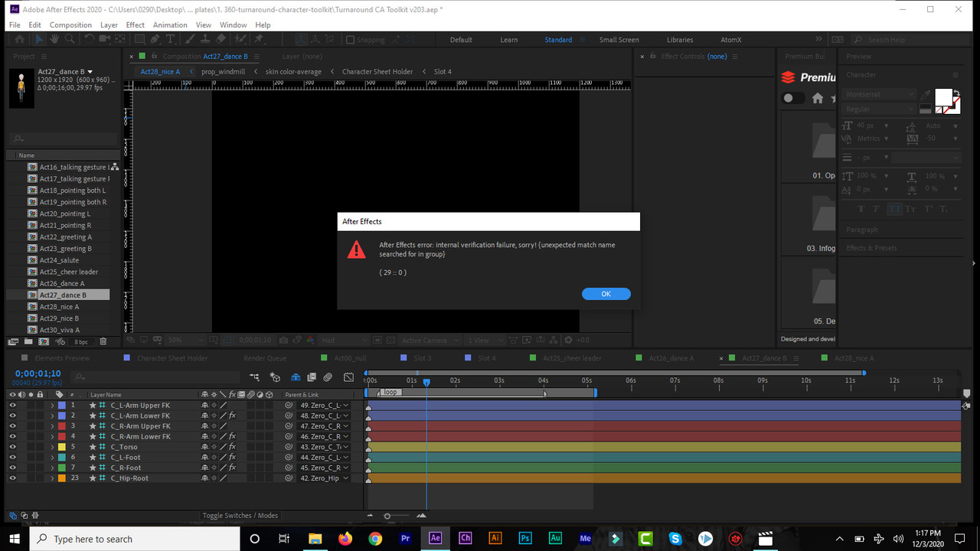Open the 8 bpc color depth setting
This screenshot has width=980, height=551.
click(80, 341)
